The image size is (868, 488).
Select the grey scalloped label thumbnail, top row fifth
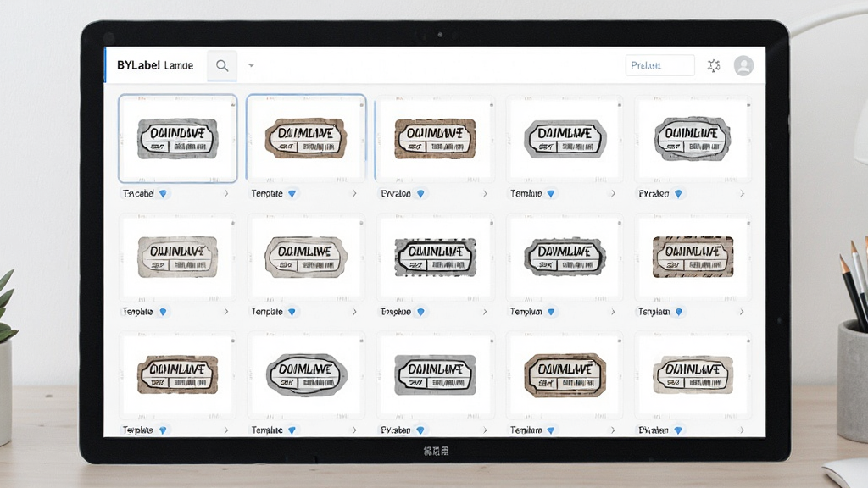(x=693, y=138)
